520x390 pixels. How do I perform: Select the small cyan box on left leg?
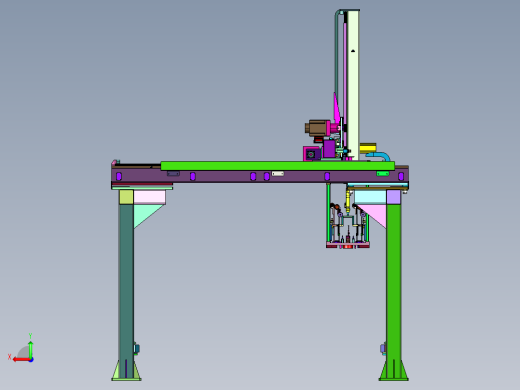(137, 349)
